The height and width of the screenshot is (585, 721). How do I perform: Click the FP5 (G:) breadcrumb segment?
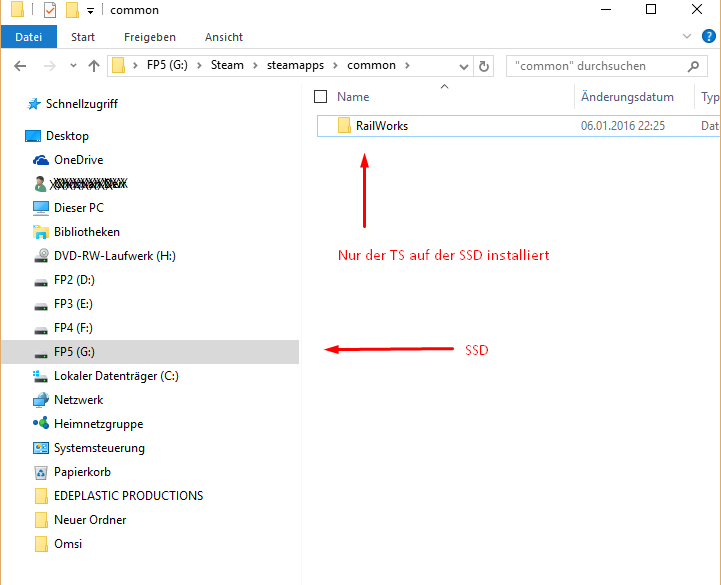point(167,65)
